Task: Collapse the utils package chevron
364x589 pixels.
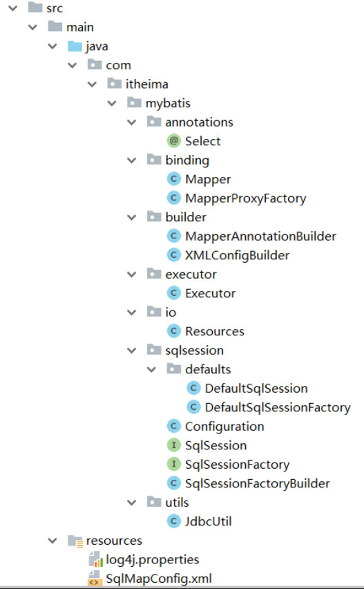Action: [x=132, y=502]
